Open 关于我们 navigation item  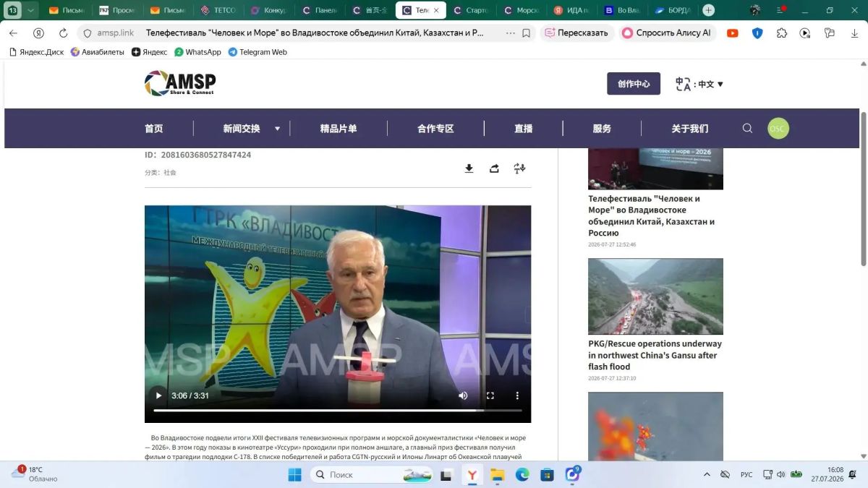689,128
